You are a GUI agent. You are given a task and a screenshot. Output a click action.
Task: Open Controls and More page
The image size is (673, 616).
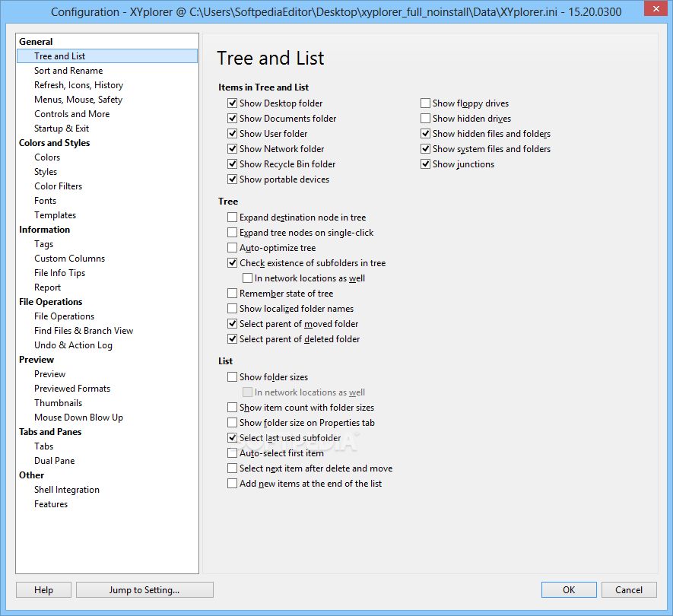click(71, 114)
